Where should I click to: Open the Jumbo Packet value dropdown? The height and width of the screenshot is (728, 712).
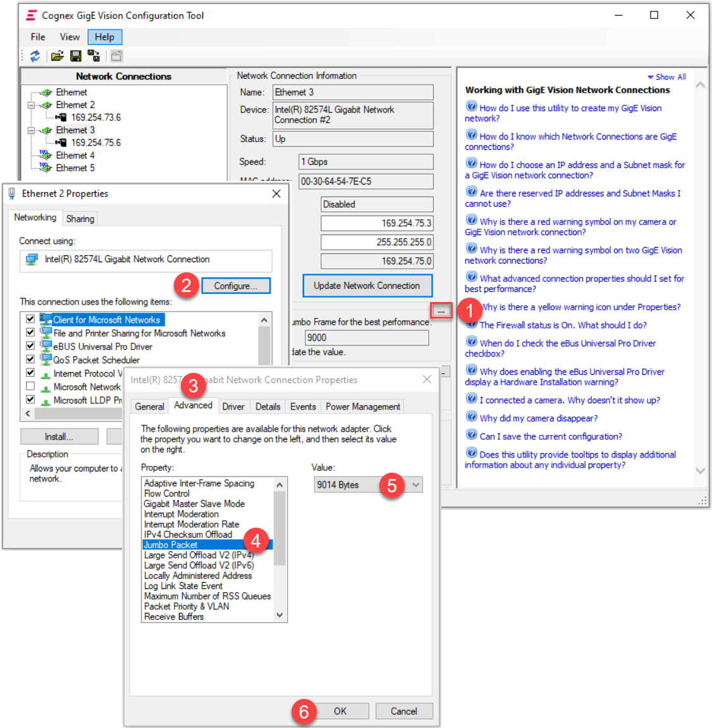coord(415,485)
